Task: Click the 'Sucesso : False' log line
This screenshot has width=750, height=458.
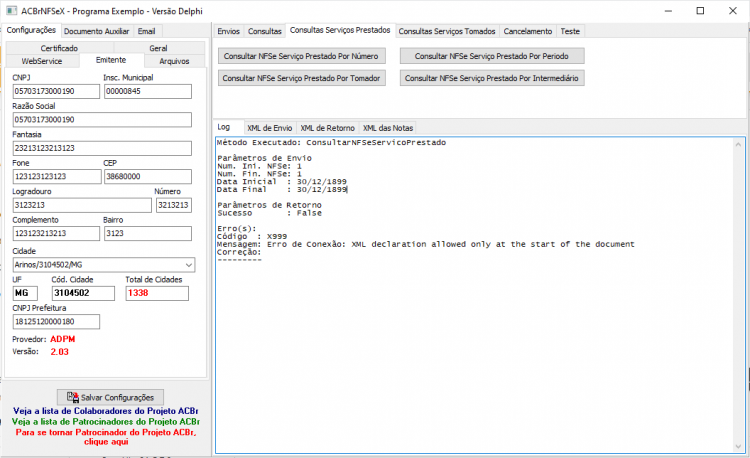Action: [269, 213]
